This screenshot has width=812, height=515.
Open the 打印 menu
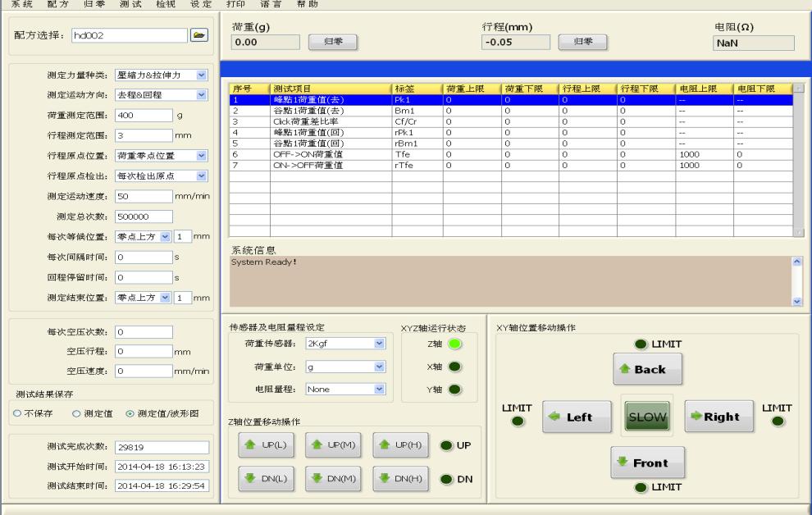pos(235,3)
